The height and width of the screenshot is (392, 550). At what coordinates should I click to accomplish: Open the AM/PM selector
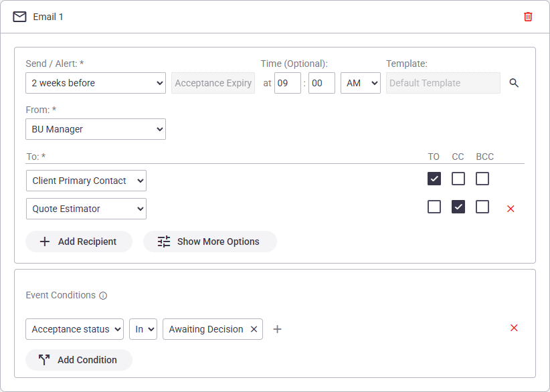click(x=361, y=83)
